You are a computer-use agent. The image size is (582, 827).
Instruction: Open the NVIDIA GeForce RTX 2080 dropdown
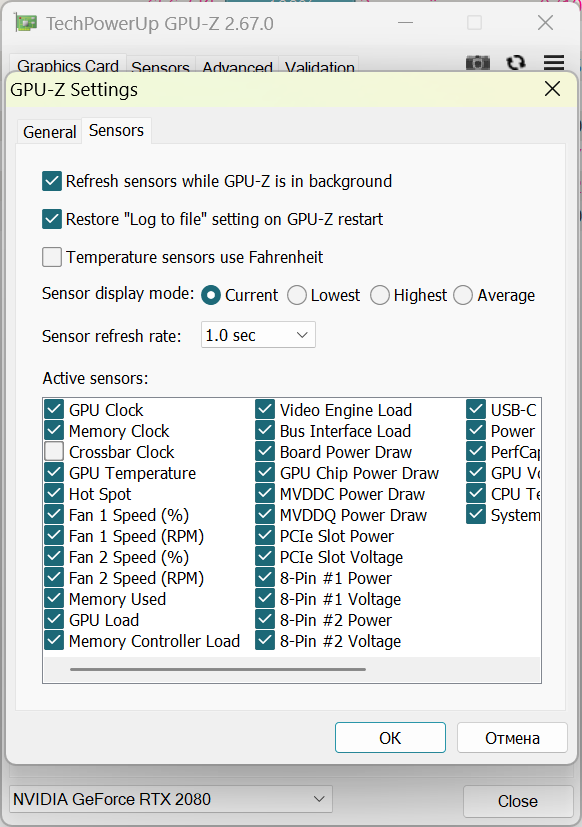coord(170,800)
